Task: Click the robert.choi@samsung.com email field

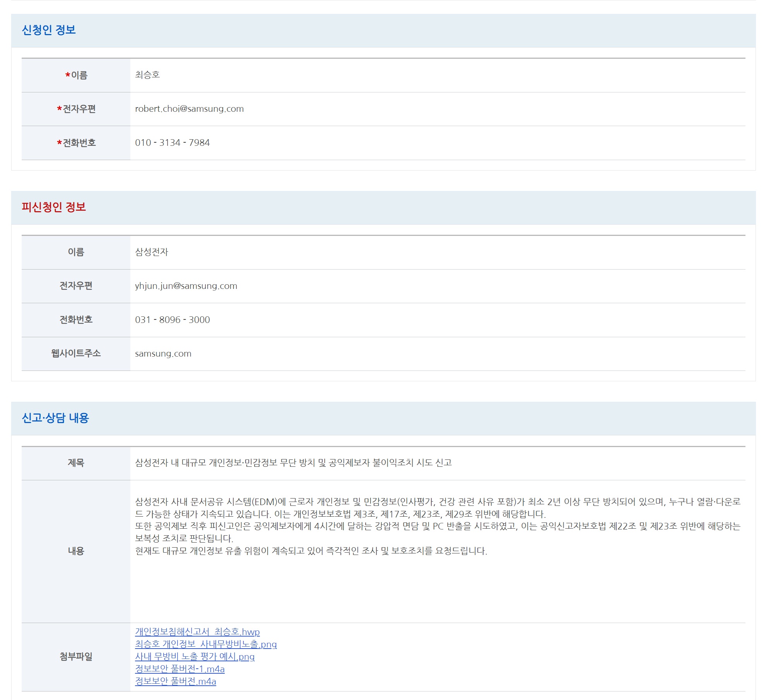Action: point(189,109)
